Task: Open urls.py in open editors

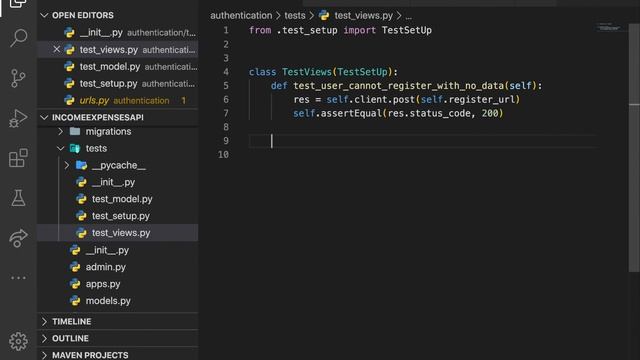Action: 118,100
